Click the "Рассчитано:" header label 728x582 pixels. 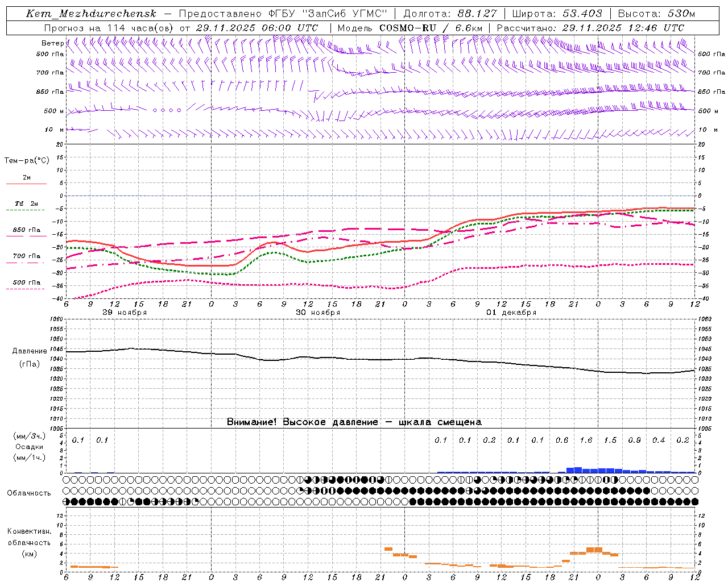(527, 28)
